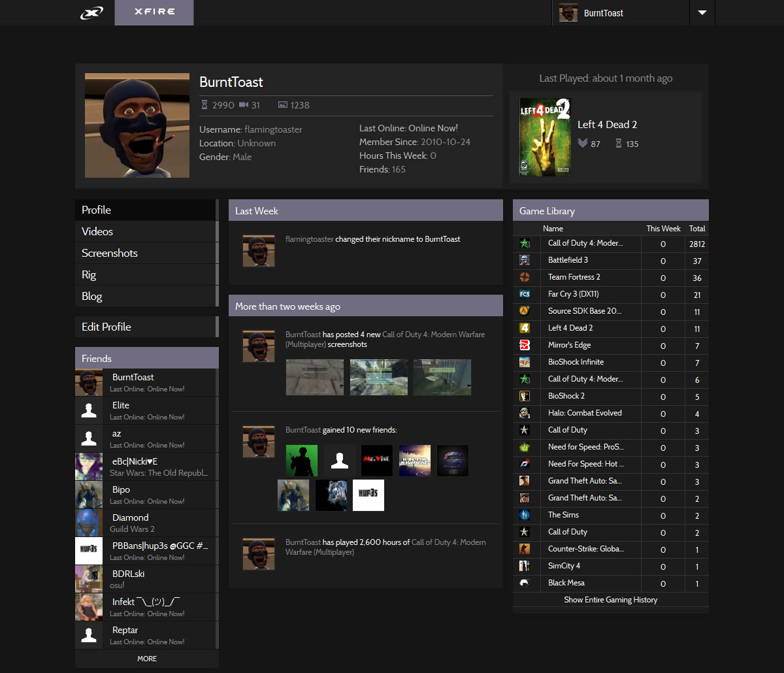Click the Team Fortress 2 game icon

[x=525, y=277]
